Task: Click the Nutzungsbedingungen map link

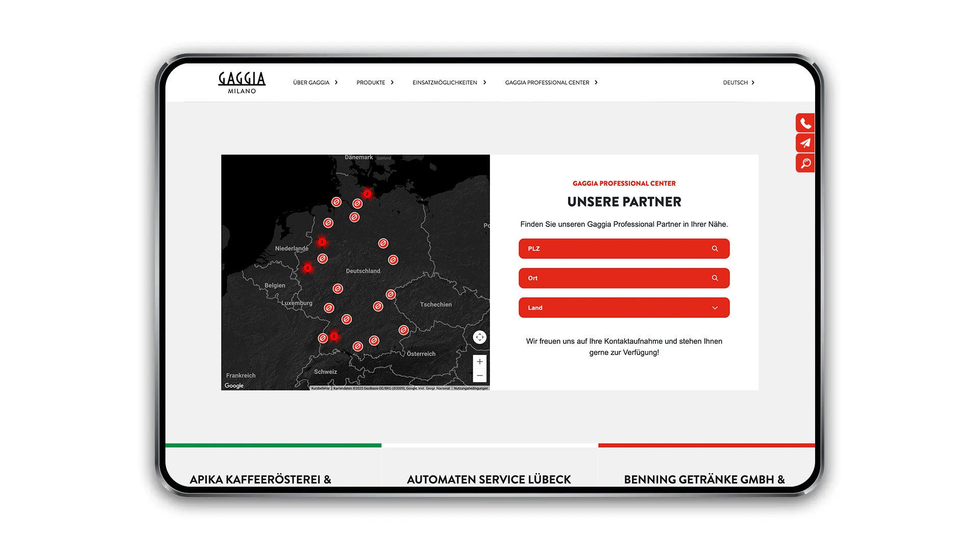Action: pyautogui.click(x=471, y=388)
